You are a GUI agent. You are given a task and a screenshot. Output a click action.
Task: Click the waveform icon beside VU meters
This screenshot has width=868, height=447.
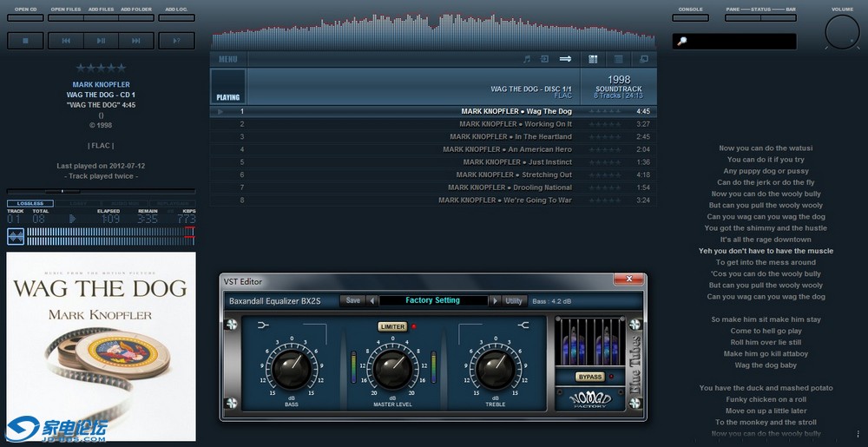point(16,237)
